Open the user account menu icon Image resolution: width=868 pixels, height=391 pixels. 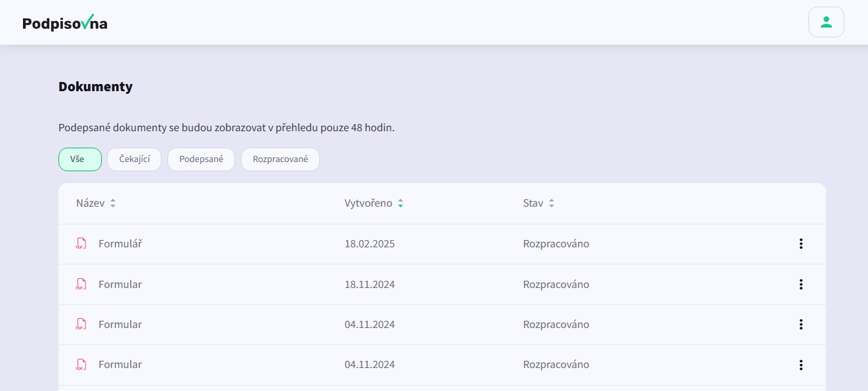(x=826, y=22)
